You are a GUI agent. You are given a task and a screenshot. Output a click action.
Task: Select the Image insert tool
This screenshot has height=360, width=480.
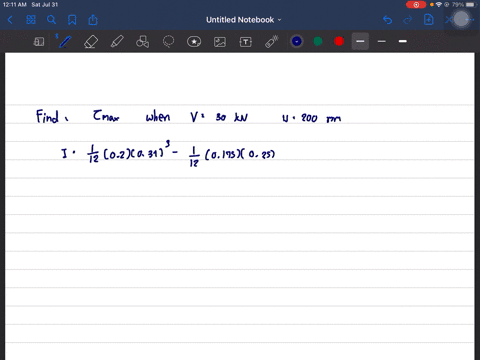(220, 42)
